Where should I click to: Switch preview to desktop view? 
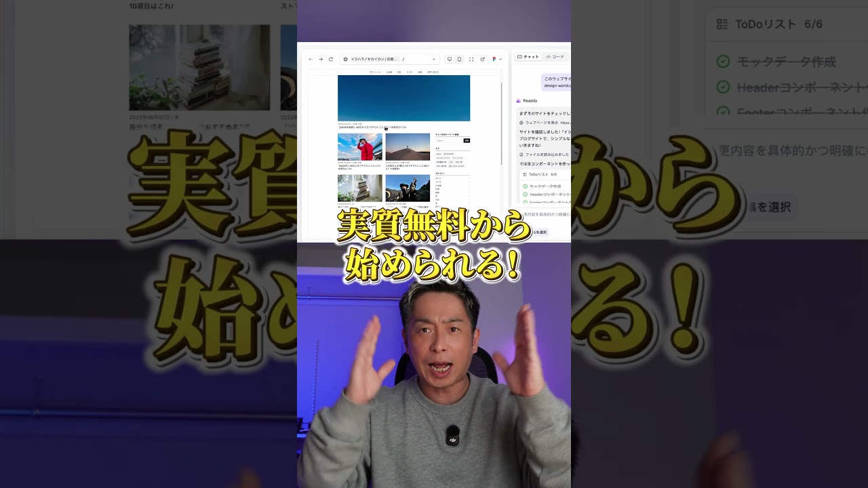pyautogui.click(x=450, y=59)
